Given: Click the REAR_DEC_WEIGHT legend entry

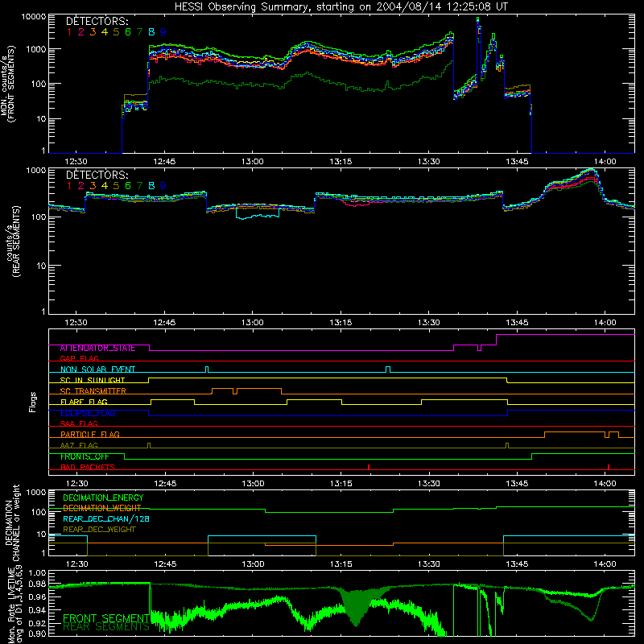Looking at the screenshot, I should tap(99, 530).
